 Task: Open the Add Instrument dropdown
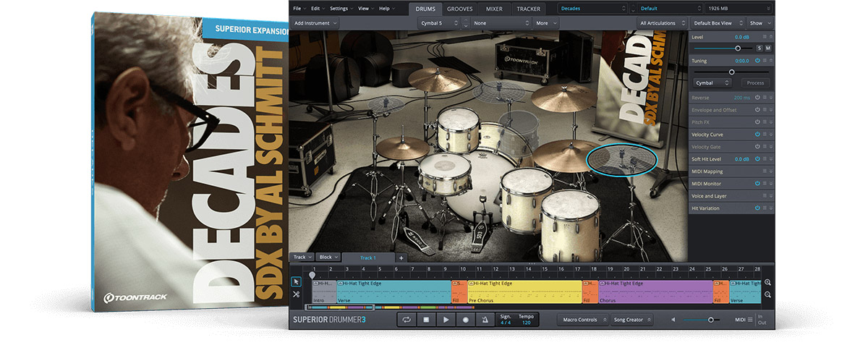(x=315, y=23)
